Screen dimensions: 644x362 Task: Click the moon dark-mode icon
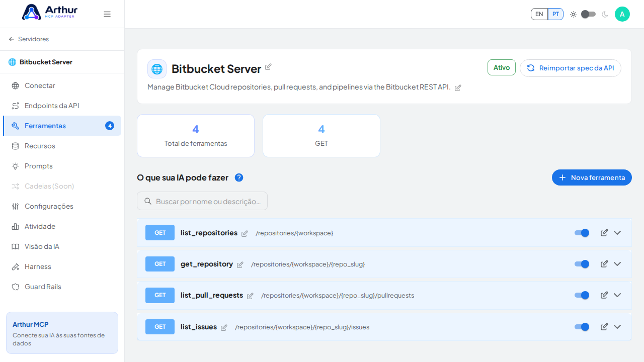(x=605, y=14)
